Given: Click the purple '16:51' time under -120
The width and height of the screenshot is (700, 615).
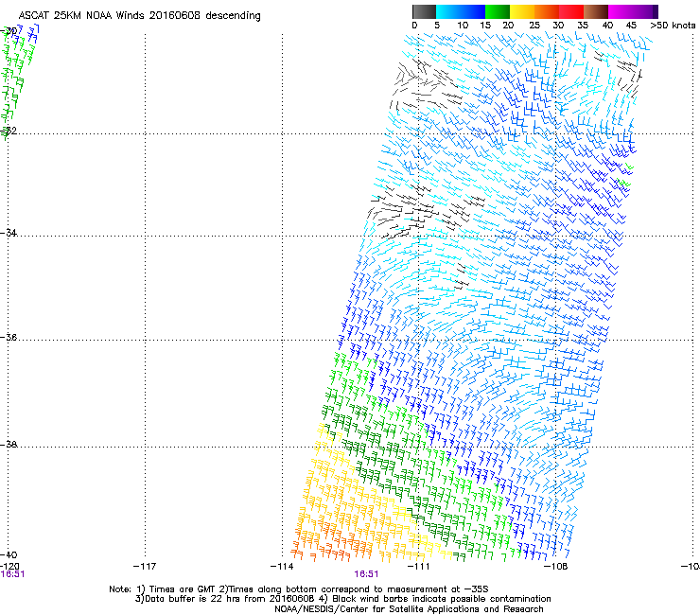Looking at the screenshot, I should point(12,574).
